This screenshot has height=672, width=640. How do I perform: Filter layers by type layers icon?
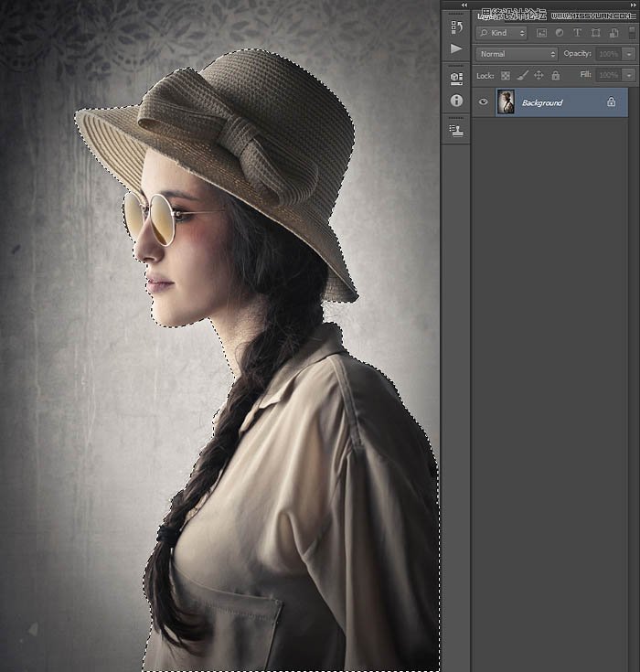tap(577, 33)
